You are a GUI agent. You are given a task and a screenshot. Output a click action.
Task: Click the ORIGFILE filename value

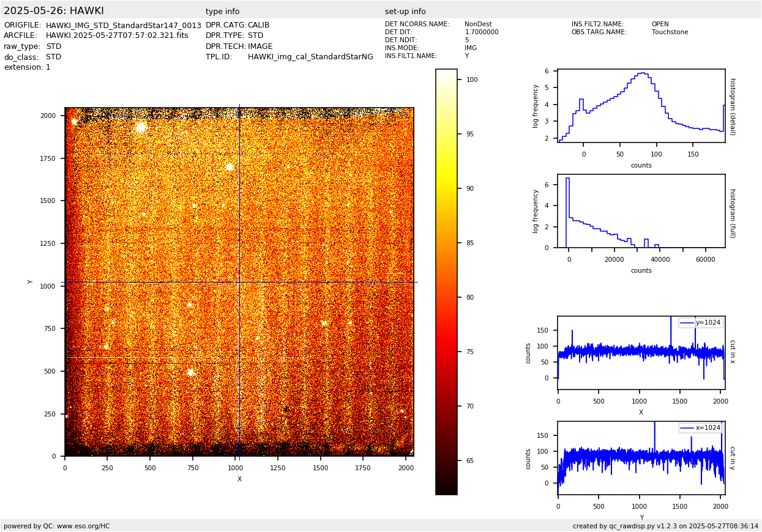pos(123,25)
